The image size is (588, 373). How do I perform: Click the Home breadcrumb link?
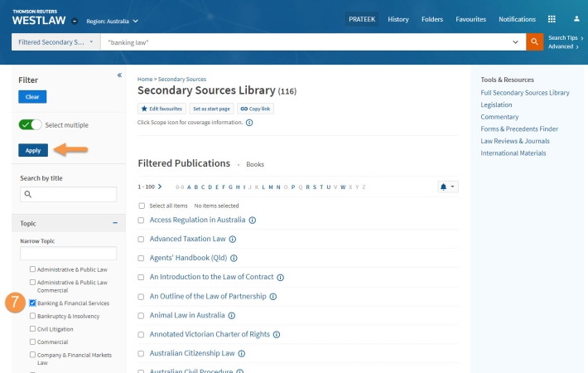point(145,80)
